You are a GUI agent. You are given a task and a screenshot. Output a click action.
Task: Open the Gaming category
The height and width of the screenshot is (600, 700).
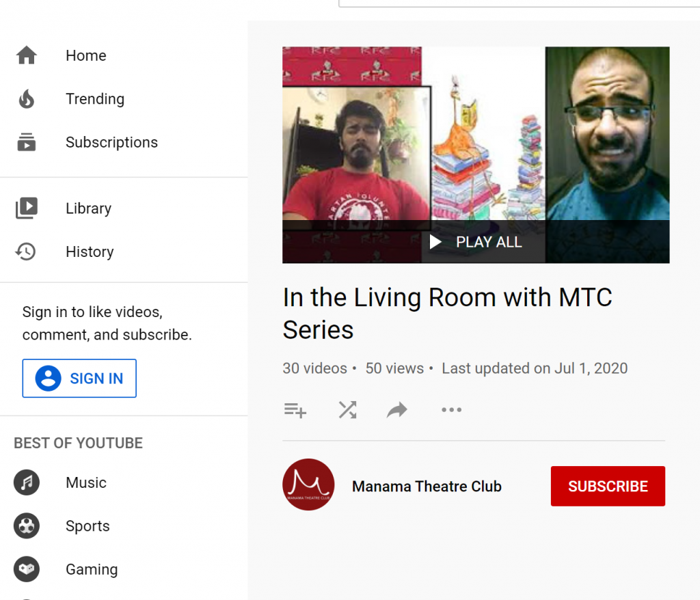[92, 569]
